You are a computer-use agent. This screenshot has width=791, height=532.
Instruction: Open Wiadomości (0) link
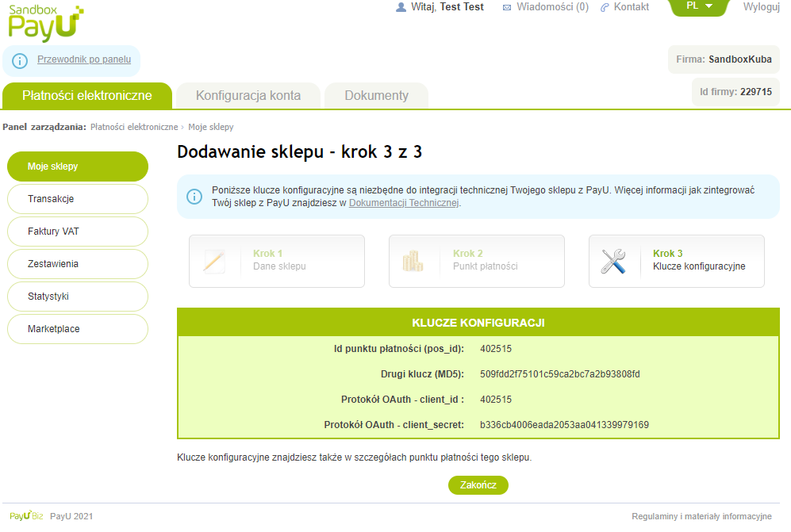point(552,7)
